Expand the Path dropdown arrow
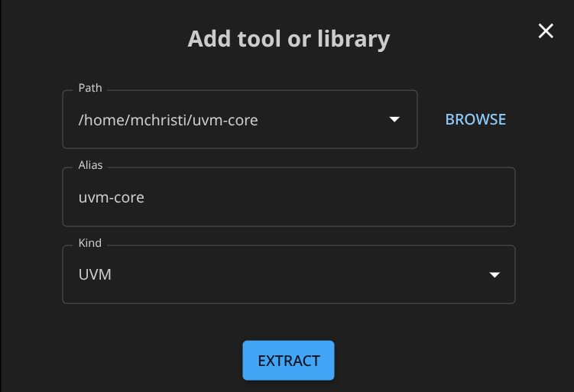574x392 pixels. (394, 120)
